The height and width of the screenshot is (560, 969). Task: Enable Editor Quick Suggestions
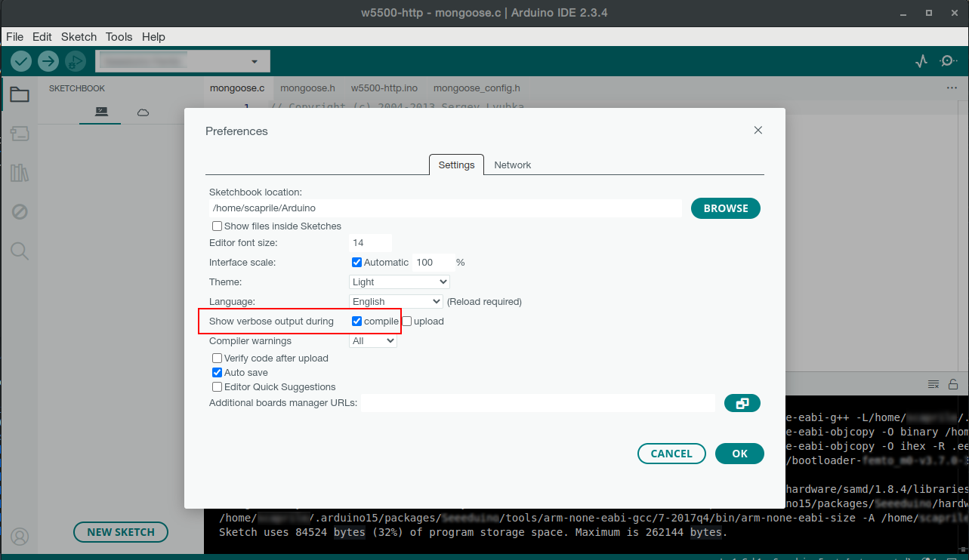217,387
